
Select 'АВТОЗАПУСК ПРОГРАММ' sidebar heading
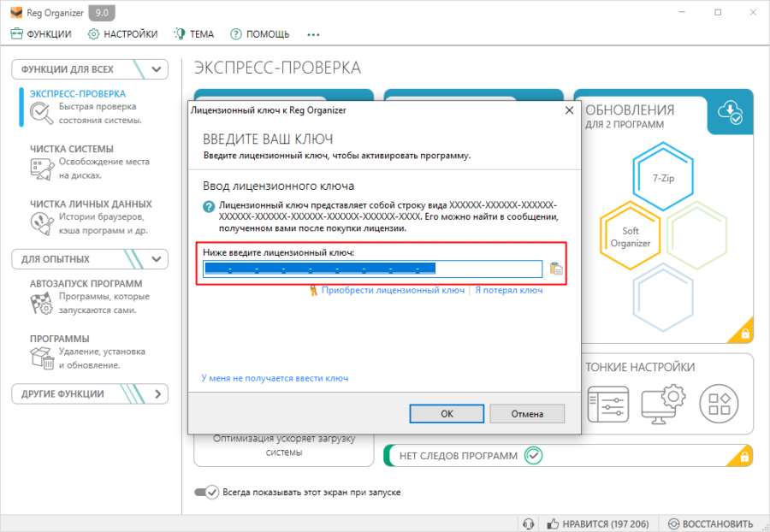(86, 284)
